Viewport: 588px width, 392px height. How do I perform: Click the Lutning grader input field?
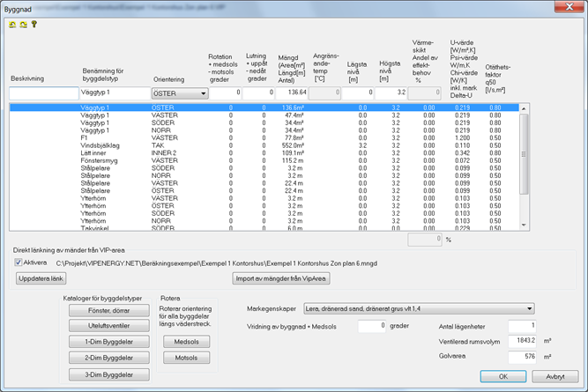pos(258,93)
